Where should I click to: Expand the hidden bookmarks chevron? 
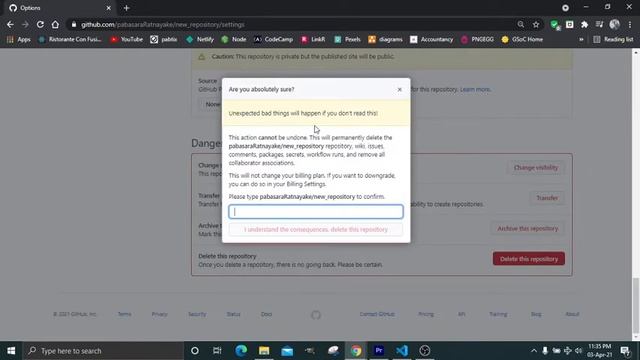[x=581, y=40]
